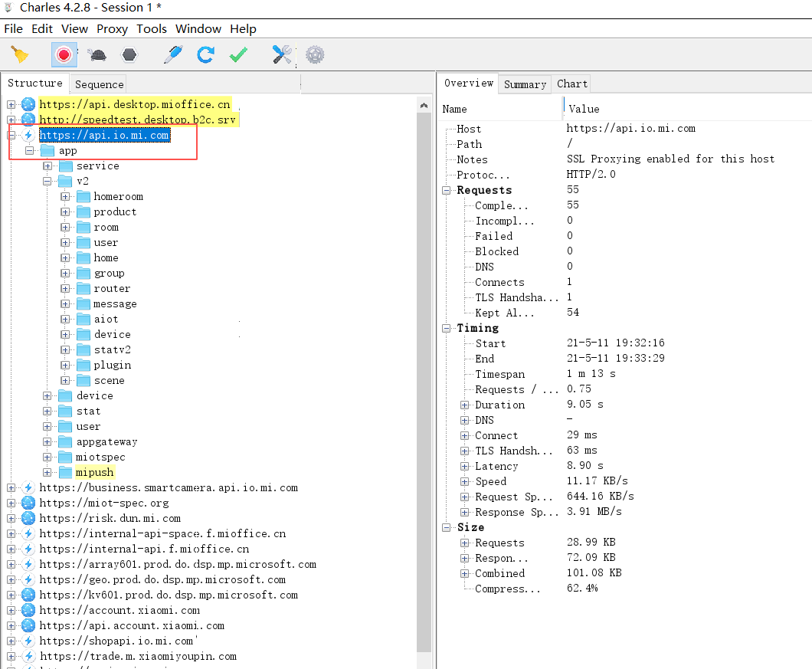Screen dimensions: 812x669
Task: Collapse the Timing section in Overview
Action: (x=447, y=328)
